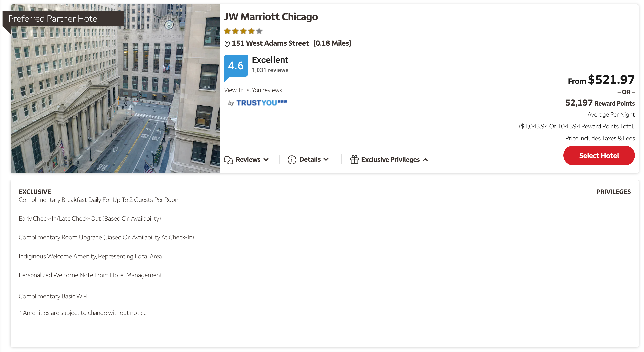Viewport: 644px width, 352px height.
Task: Click the –OR– separator text
Action: [626, 92]
